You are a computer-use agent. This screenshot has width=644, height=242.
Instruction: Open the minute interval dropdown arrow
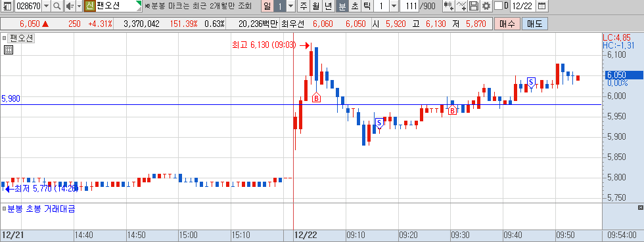[x=394, y=6]
